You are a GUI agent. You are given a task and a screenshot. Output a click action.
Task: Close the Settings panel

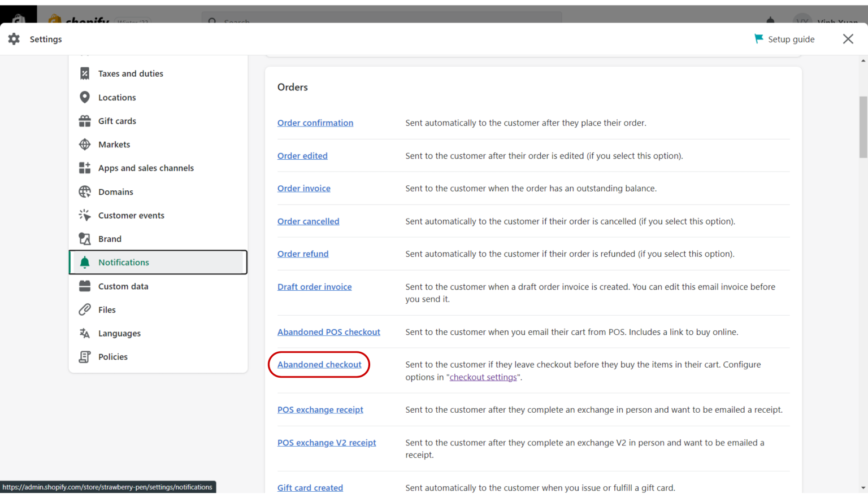coord(848,39)
